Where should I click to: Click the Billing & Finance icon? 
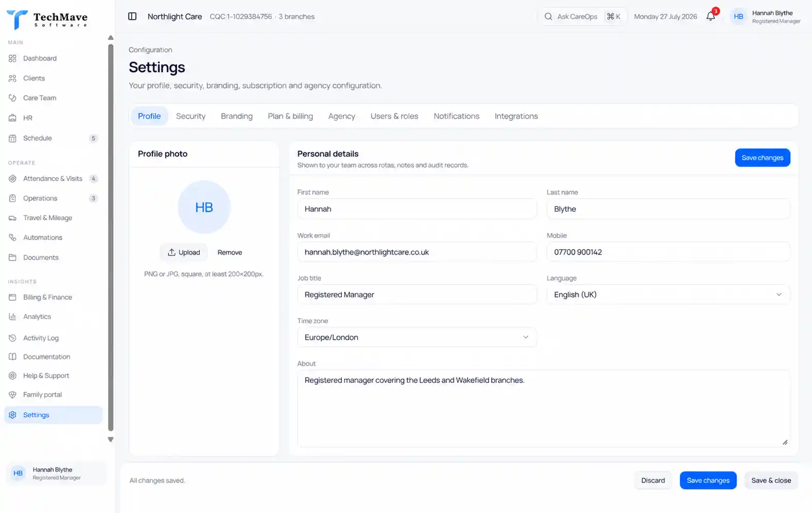coord(12,297)
